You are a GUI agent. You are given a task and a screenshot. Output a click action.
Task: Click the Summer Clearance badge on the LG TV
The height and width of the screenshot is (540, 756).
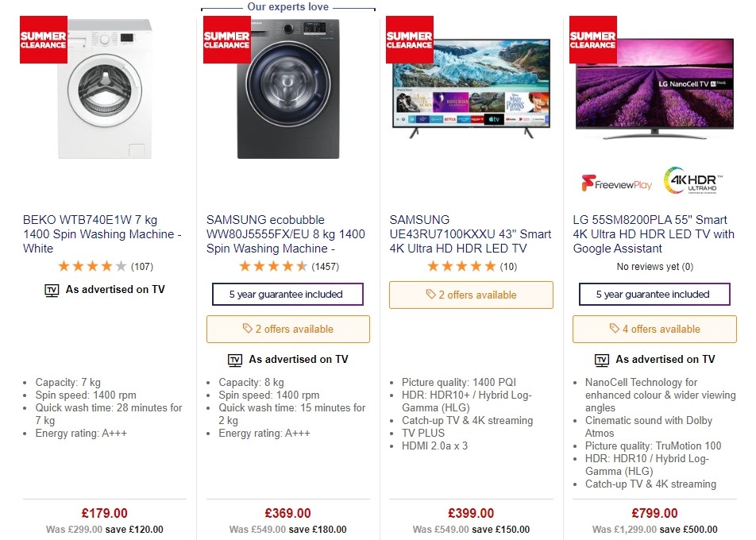click(x=592, y=37)
